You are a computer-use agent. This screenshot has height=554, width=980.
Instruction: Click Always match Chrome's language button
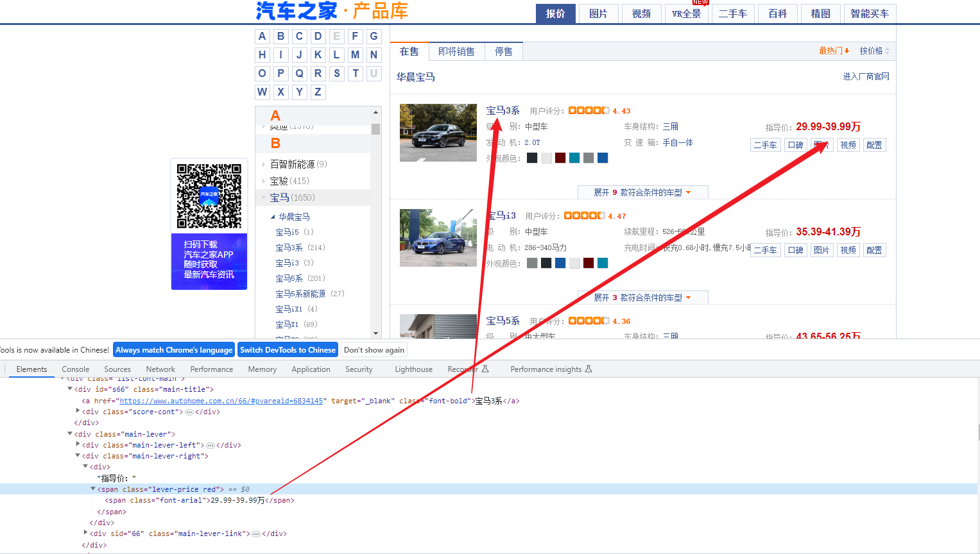point(174,350)
